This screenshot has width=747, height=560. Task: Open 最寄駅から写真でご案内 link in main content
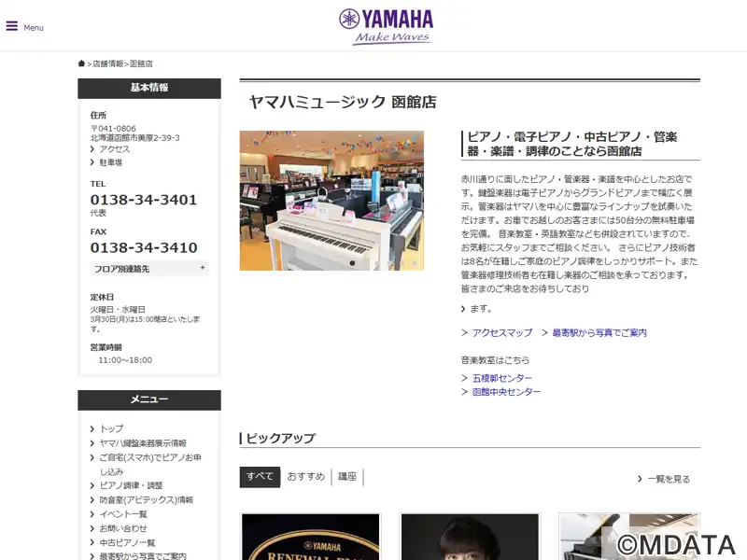click(x=599, y=332)
